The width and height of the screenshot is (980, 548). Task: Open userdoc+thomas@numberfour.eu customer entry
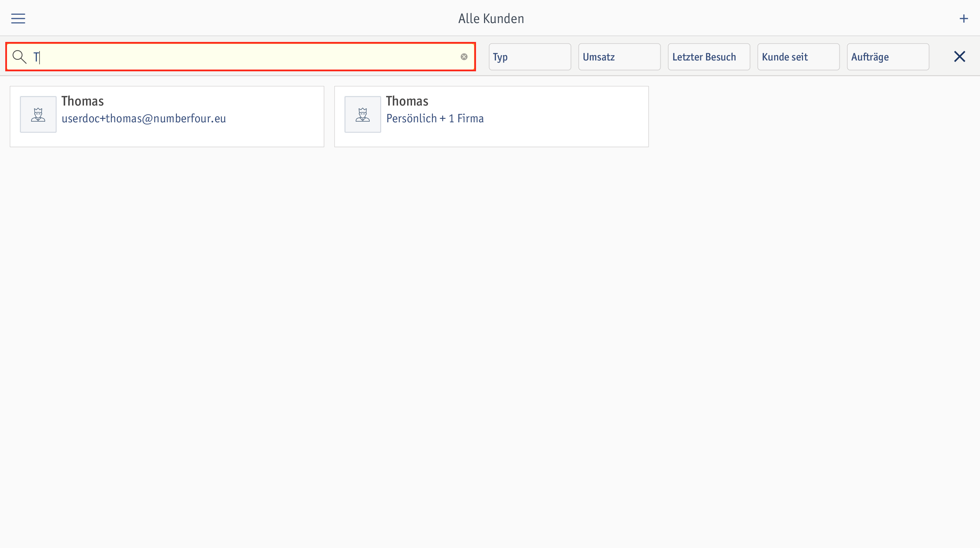click(x=166, y=116)
